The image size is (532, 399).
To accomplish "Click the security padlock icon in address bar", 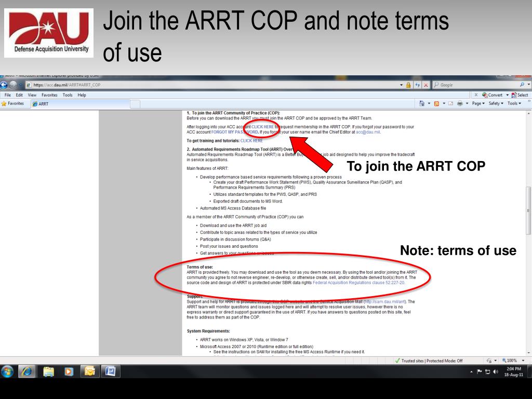I will pyautogui.click(x=408, y=85).
